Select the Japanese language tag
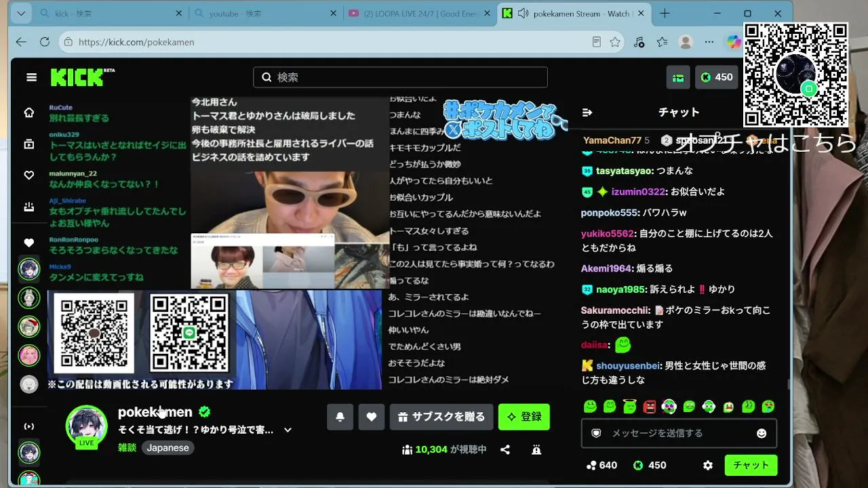 (168, 447)
